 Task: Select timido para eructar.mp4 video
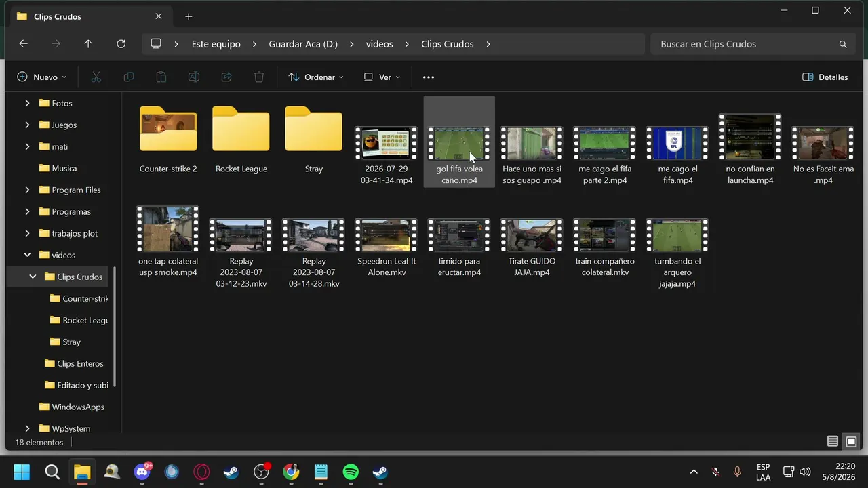(459, 247)
